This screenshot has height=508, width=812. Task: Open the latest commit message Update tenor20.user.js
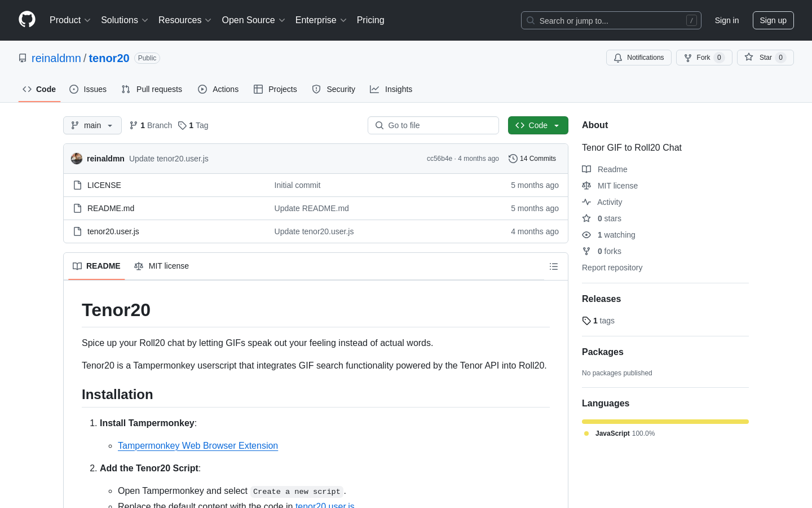click(169, 159)
